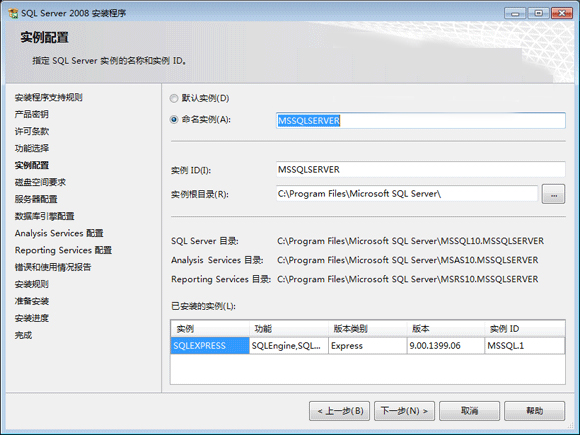Select the 实例配置 step in sidebar
The height and width of the screenshot is (435, 580).
(31, 165)
